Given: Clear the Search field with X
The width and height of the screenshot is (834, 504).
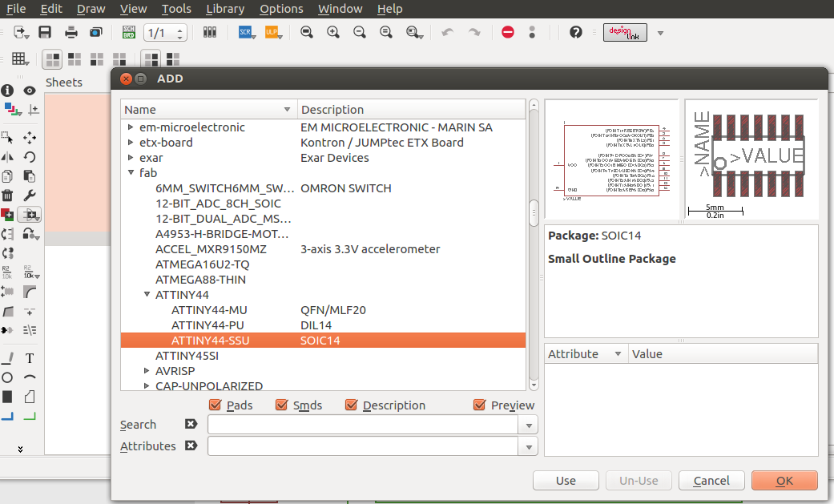Looking at the screenshot, I should (191, 424).
